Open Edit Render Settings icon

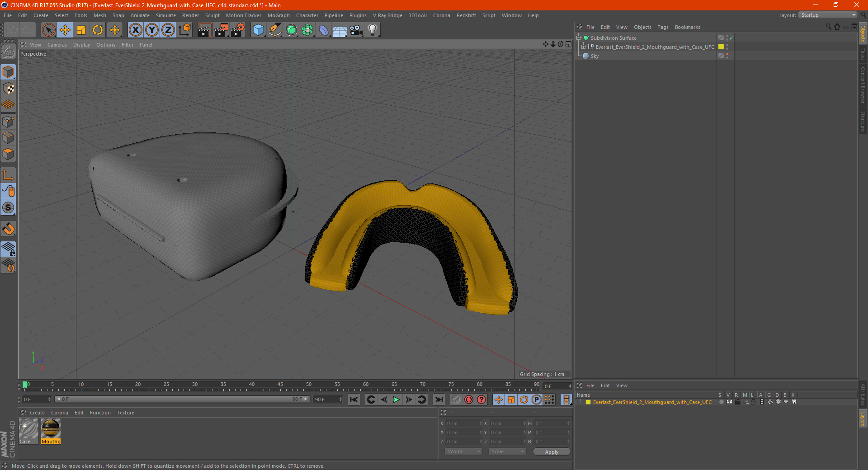pyautogui.click(x=238, y=30)
